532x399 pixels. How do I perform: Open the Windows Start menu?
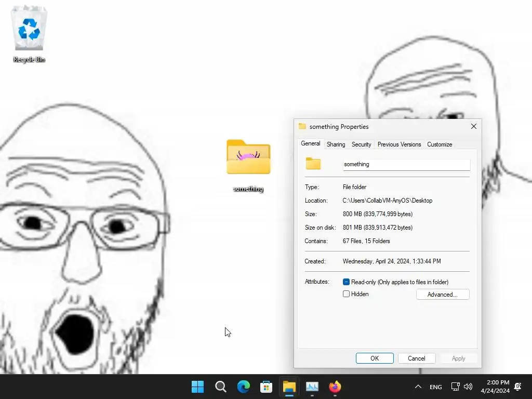[197, 387]
